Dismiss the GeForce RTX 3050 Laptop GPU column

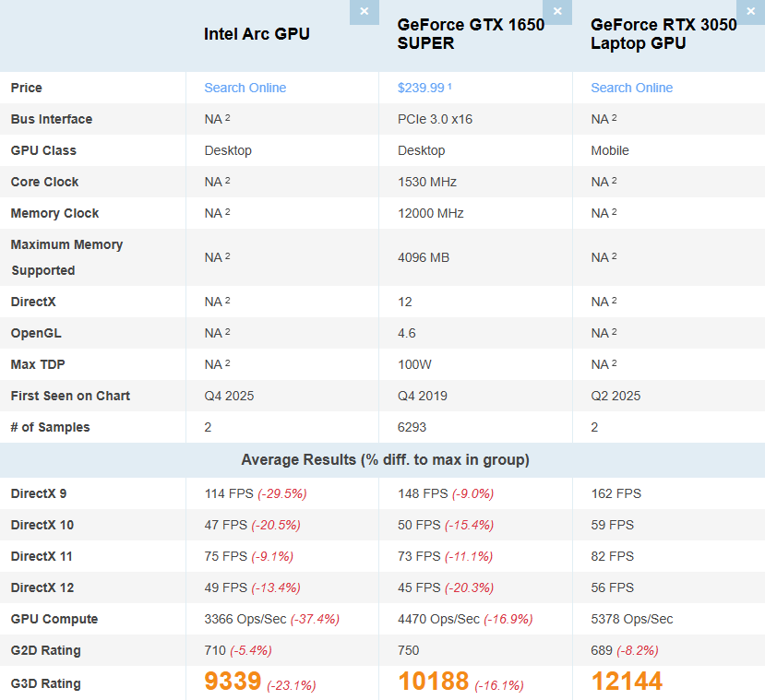point(751,12)
